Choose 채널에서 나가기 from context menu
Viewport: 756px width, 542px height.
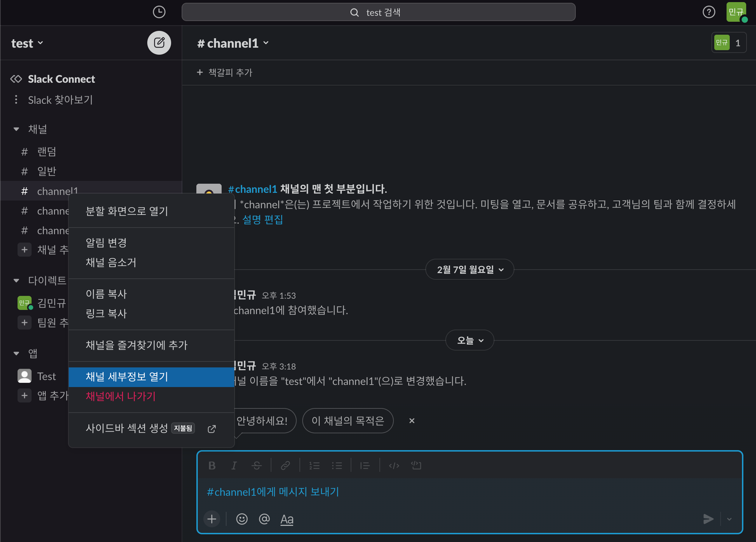(121, 397)
